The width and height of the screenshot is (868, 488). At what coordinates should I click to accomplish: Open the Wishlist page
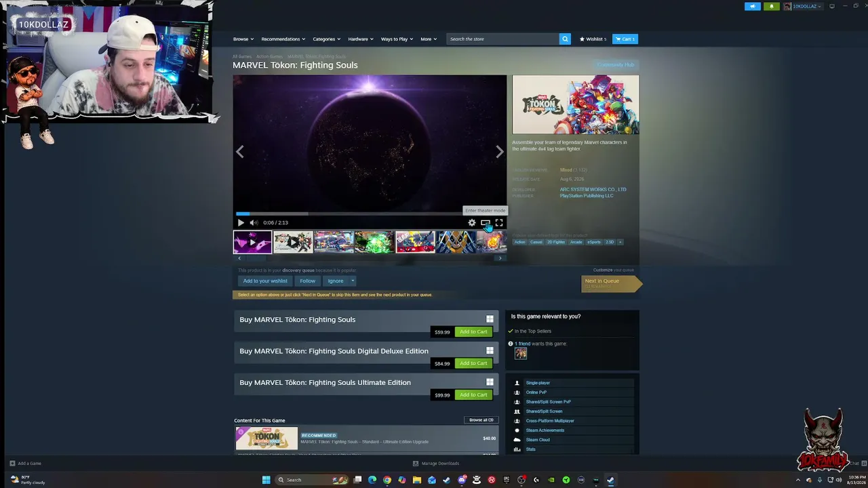pos(593,39)
